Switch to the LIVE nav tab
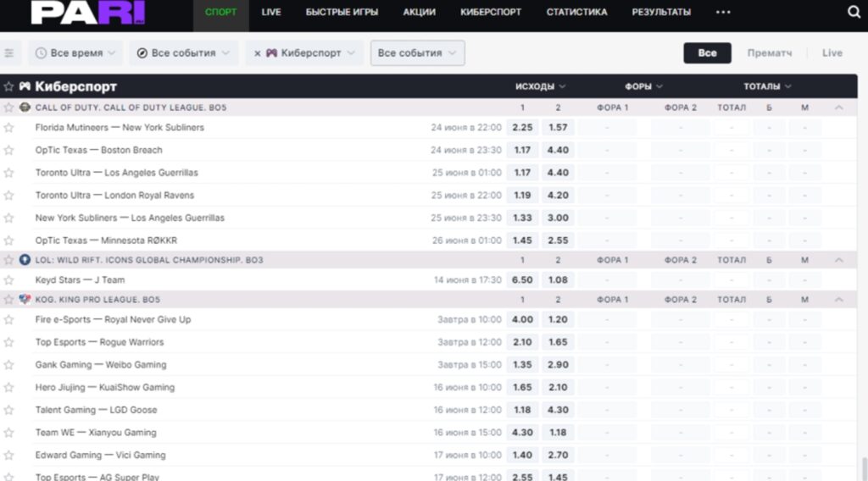The image size is (868, 481). (x=271, y=12)
